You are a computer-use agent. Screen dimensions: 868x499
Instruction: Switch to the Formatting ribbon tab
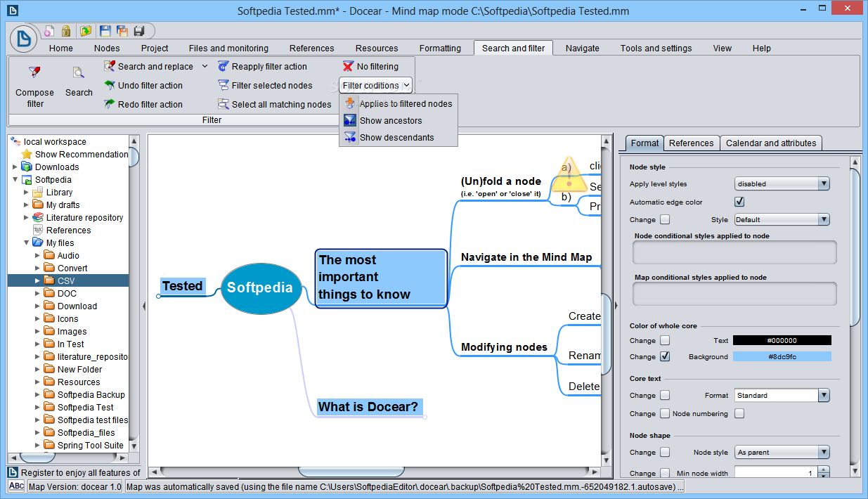coord(440,48)
